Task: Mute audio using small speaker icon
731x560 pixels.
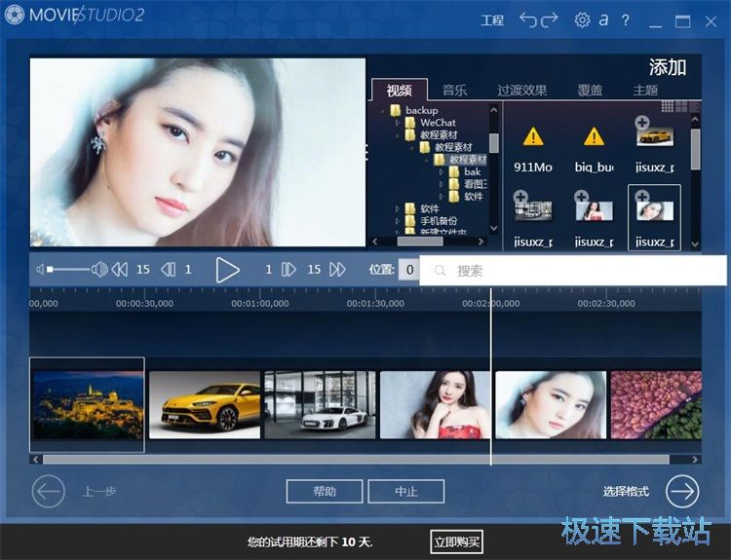Action: tap(40, 269)
